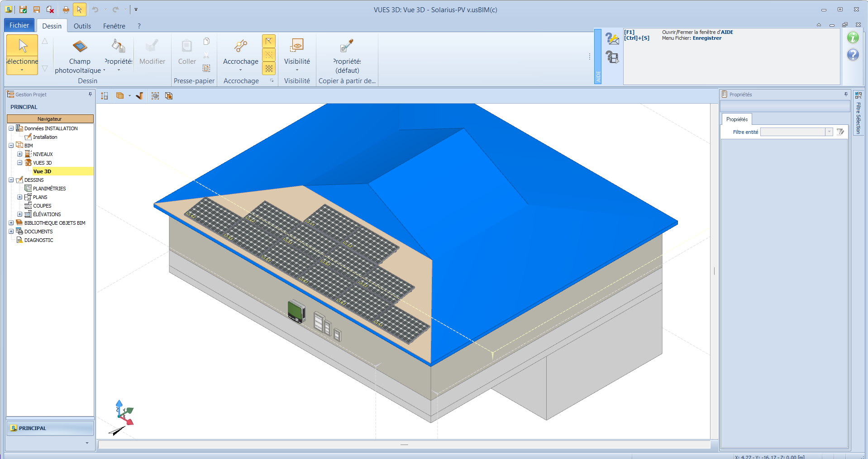The width and height of the screenshot is (868, 459).
Task: Switch to the Outils ribbon tab
Action: [82, 26]
